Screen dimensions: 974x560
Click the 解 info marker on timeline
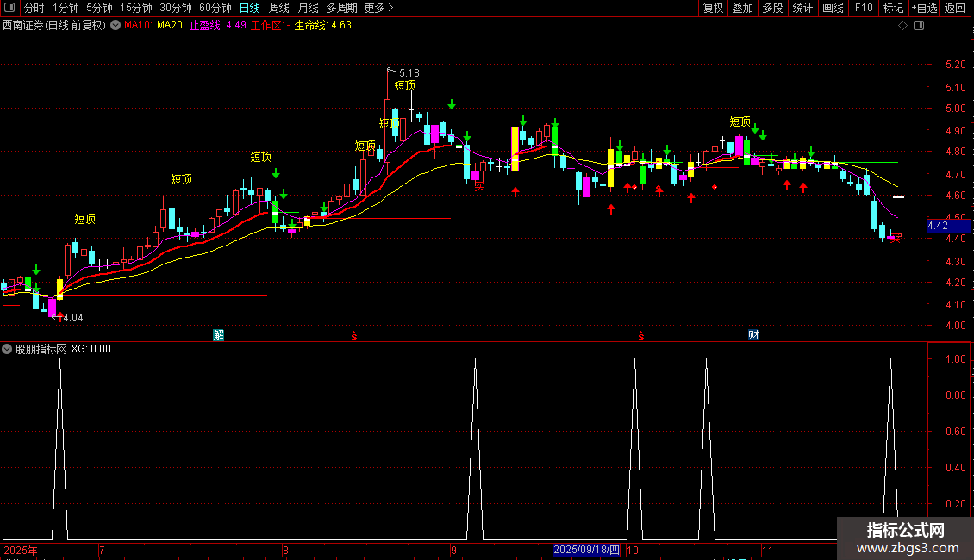point(219,335)
